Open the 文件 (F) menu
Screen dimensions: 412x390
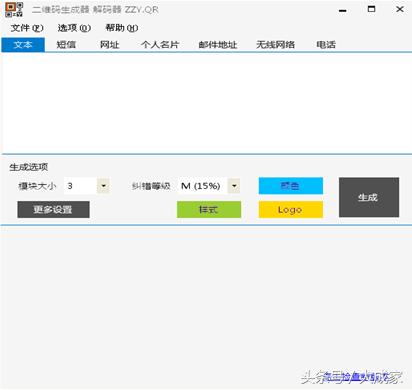coord(27,28)
